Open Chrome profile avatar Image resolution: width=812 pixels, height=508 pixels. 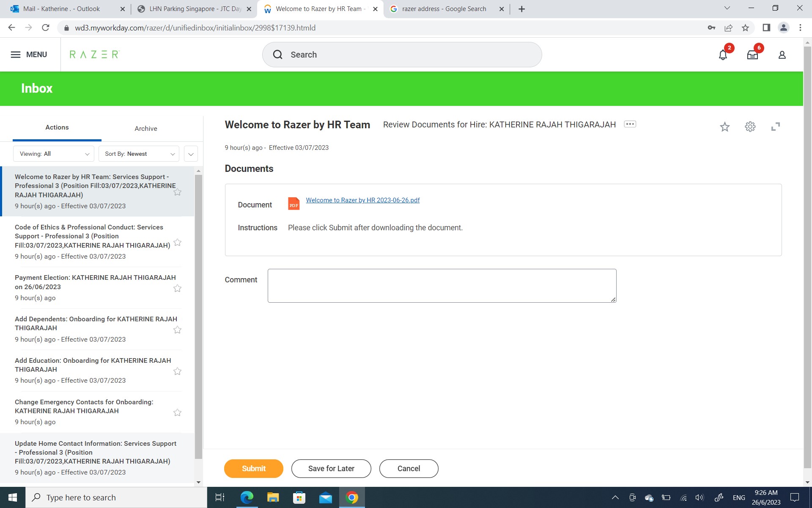tap(783, 28)
